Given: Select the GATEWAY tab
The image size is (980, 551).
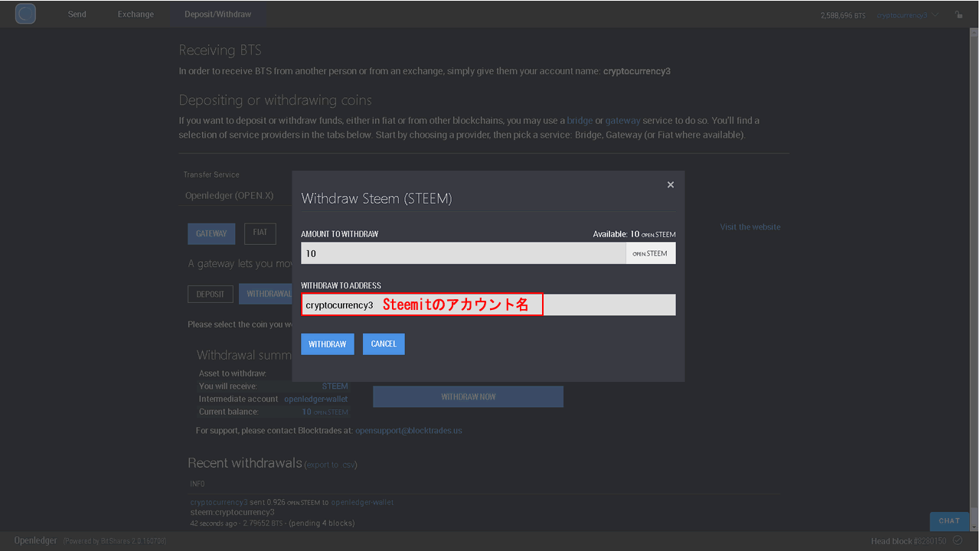Looking at the screenshot, I should 211,233.
